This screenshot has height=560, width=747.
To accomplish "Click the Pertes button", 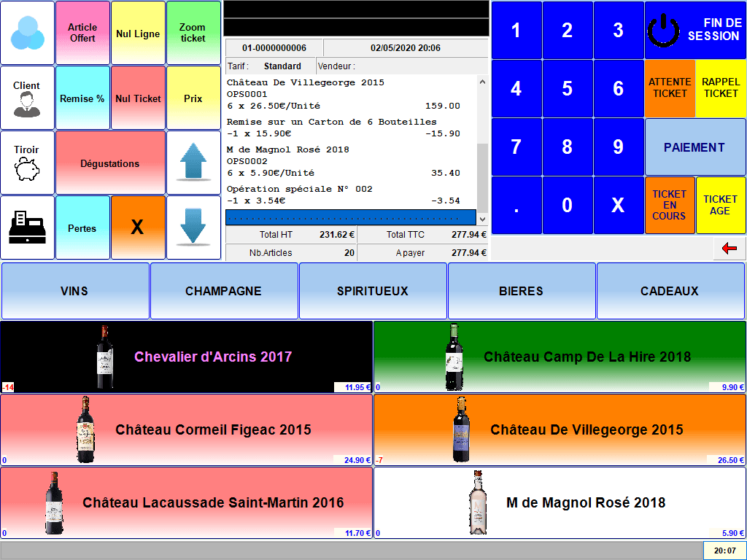I will [83, 227].
